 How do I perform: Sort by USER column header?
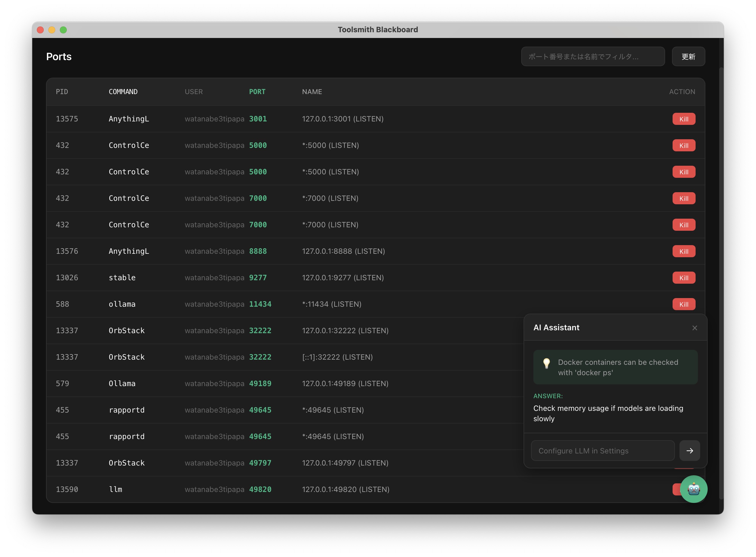[x=194, y=92]
